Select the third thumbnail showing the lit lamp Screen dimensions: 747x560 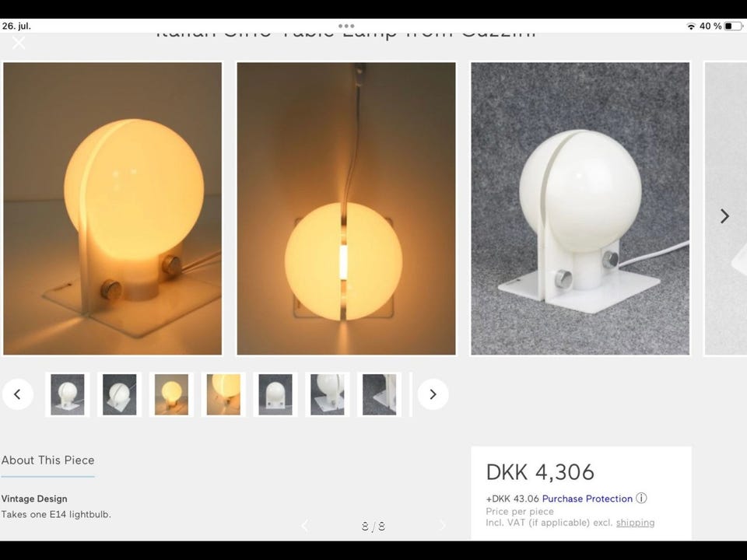tap(171, 394)
